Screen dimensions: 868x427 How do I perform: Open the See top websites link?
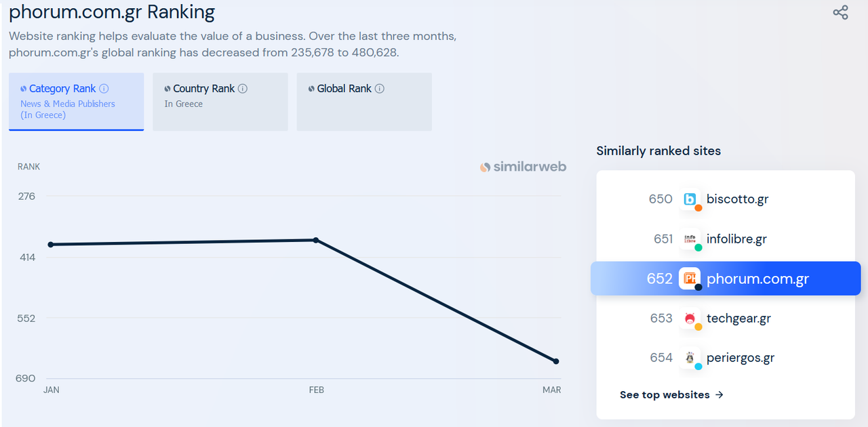[671, 394]
